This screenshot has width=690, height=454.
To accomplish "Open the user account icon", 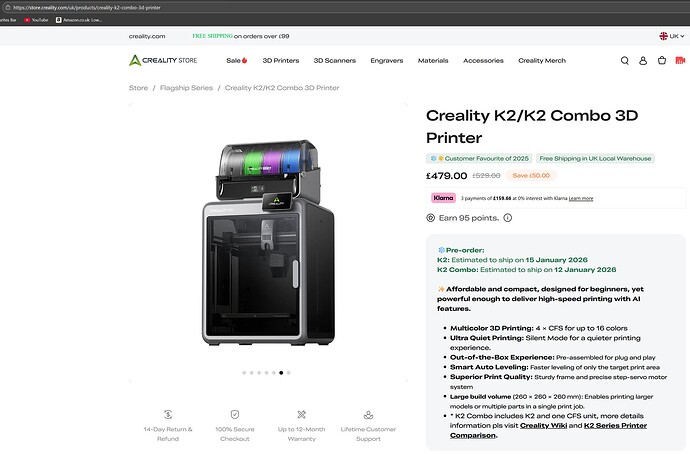I will (x=643, y=60).
